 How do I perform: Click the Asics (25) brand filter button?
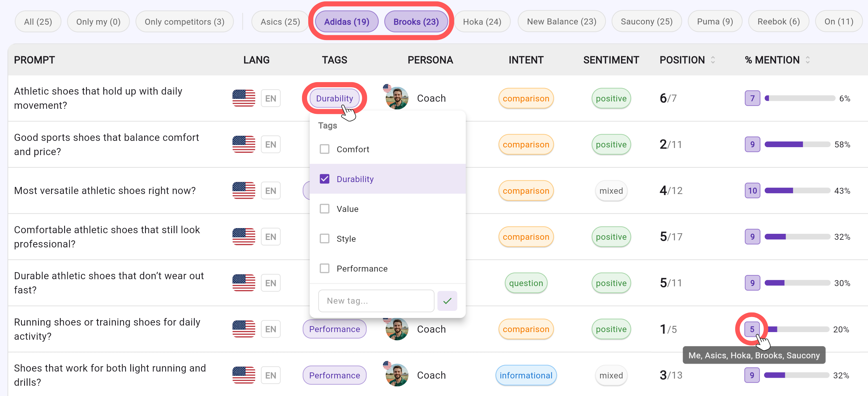pyautogui.click(x=280, y=21)
